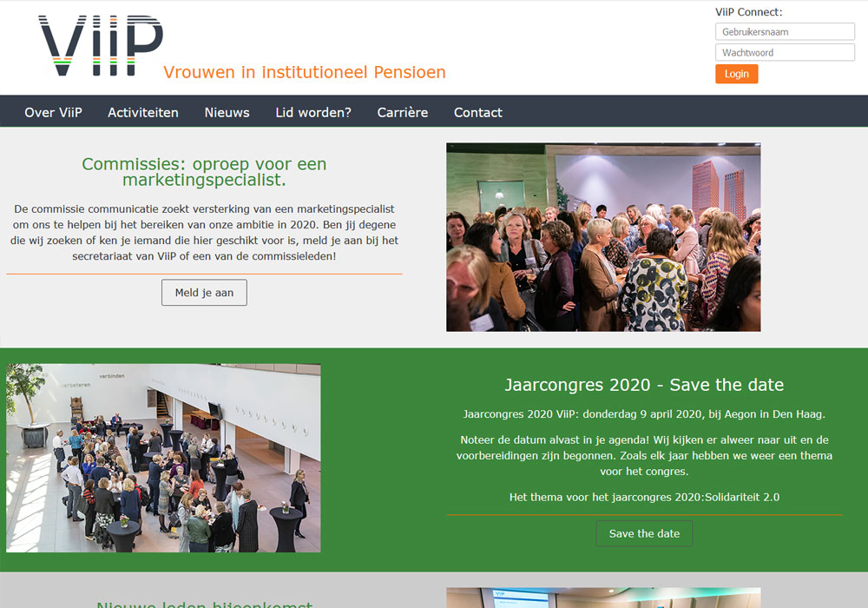Click the Meld je aan button
The height and width of the screenshot is (608, 868).
204,293
